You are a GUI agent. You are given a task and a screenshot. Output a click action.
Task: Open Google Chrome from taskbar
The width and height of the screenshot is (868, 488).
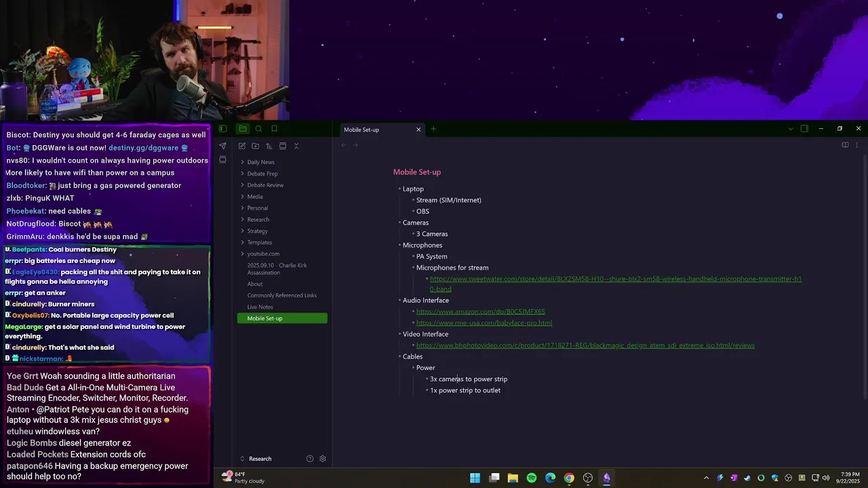click(x=569, y=478)
